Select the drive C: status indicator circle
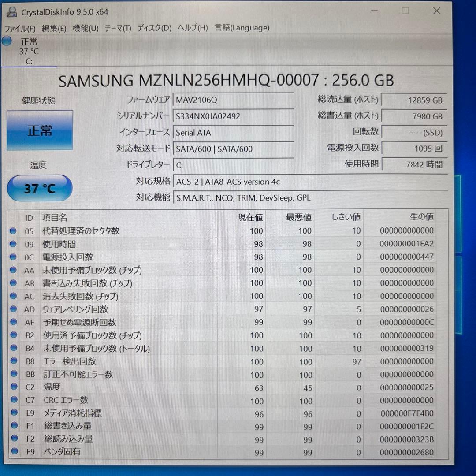476x476 pixels. 7,41
